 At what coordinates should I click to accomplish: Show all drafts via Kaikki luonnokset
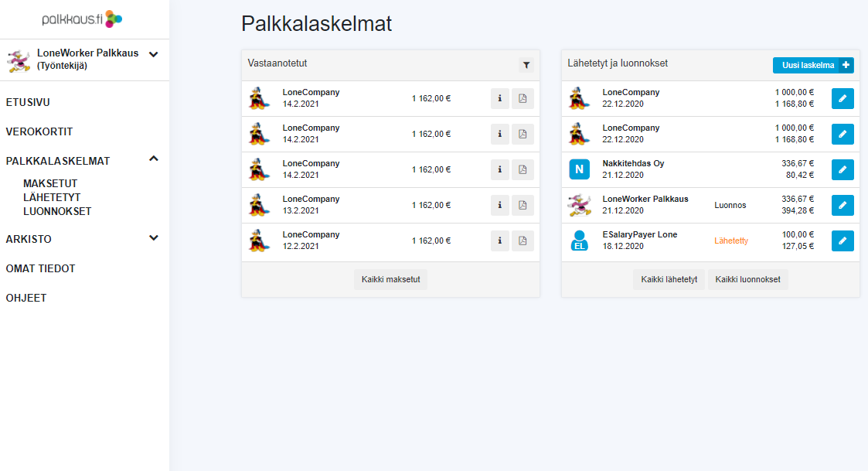coord(747,279)
